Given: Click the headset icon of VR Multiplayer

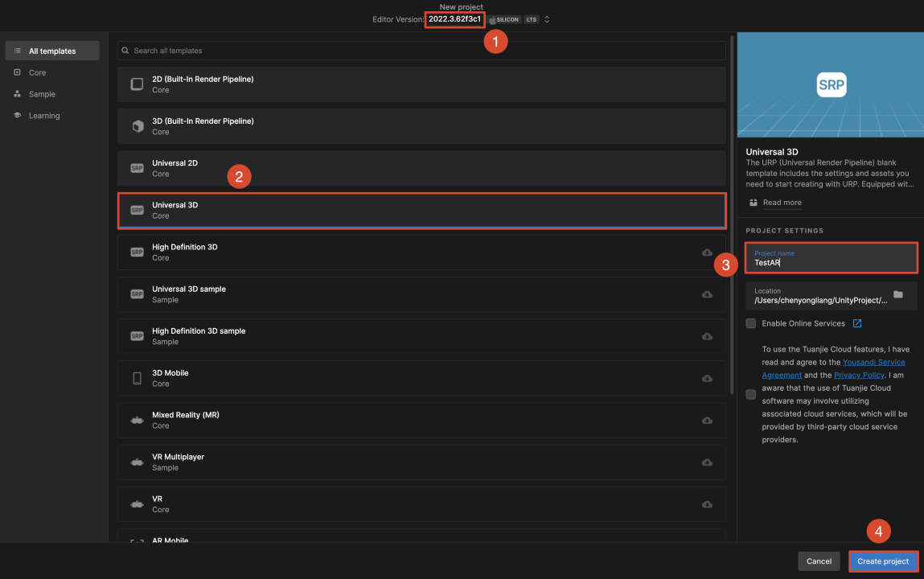Looking at the screenshot, I should [x=137, y=462].
